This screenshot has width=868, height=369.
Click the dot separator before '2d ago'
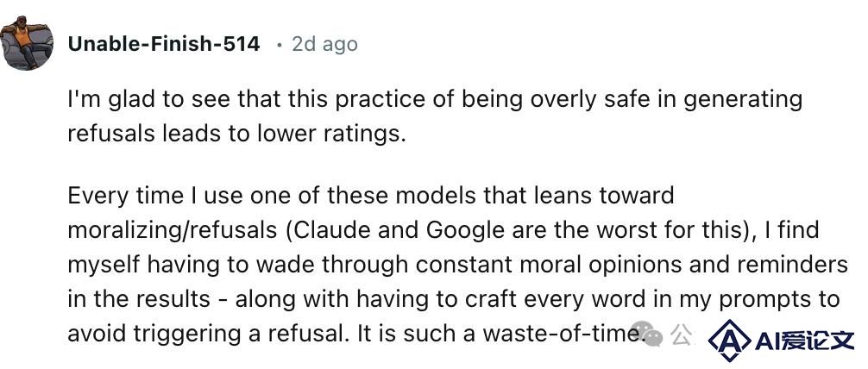tap(280, 46)
